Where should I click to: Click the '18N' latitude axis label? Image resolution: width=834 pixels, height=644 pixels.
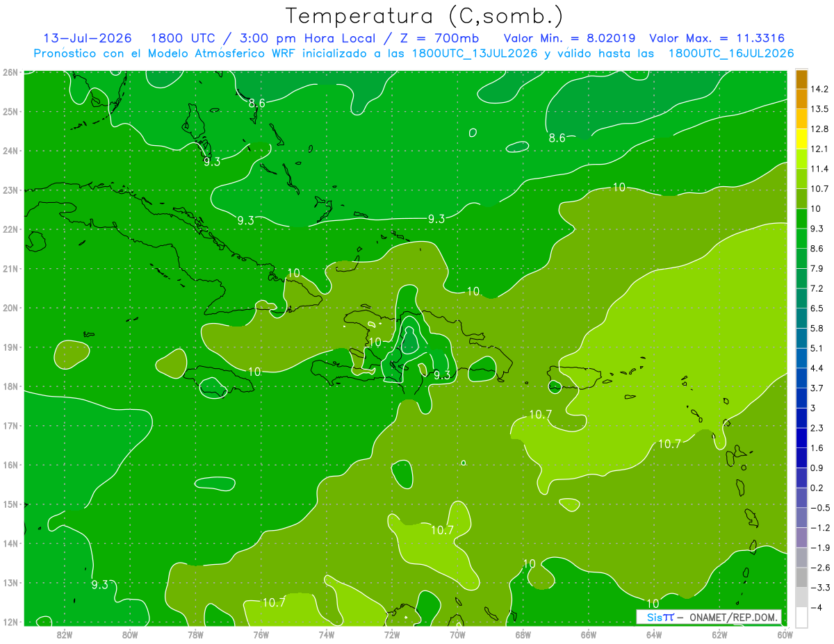coord(10,387)
